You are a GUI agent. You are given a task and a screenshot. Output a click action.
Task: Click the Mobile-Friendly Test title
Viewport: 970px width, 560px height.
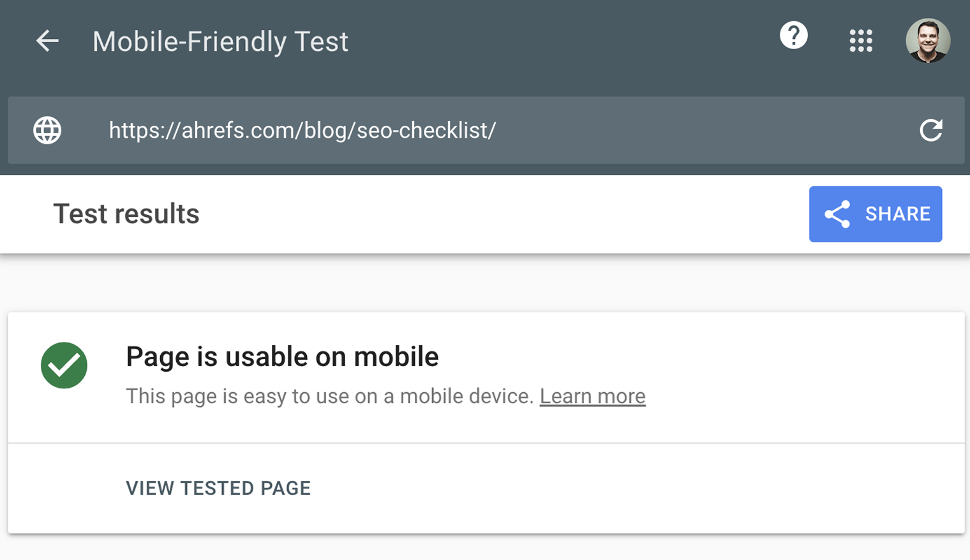click(x=220, y=41)
